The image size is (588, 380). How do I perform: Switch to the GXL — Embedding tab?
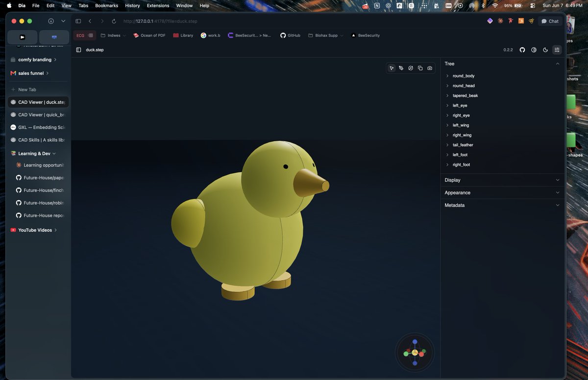[38, 127]
